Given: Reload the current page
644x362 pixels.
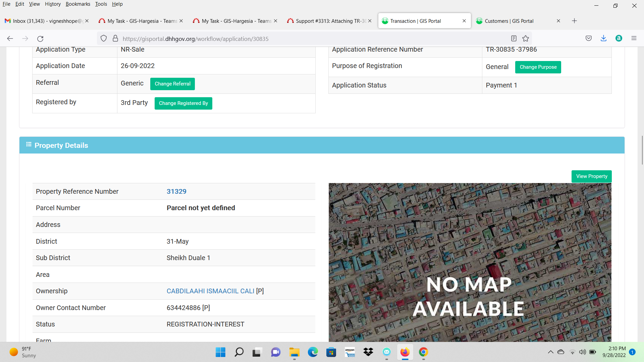Looking at the screenshot, I should [40, 39].
